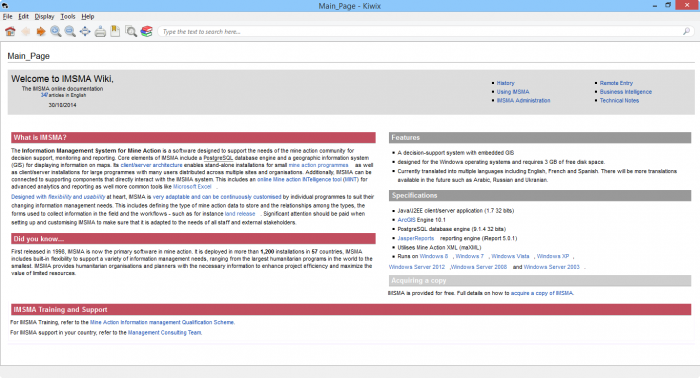Click the Kiwix app icon in title bar
Image resolution: width=700 pixels, height=378 pixels.
coord(5,5)
